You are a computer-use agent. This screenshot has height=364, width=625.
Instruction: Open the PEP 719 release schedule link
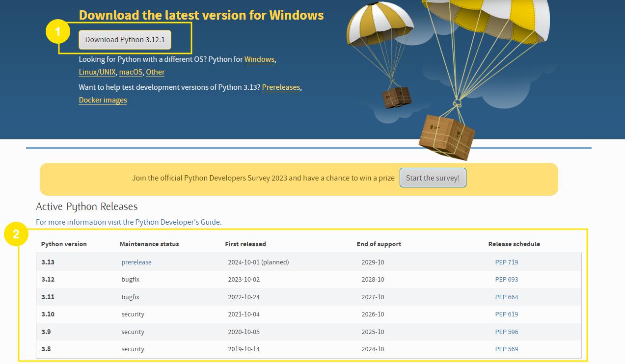pyautogui.click(x=507, y=262)
